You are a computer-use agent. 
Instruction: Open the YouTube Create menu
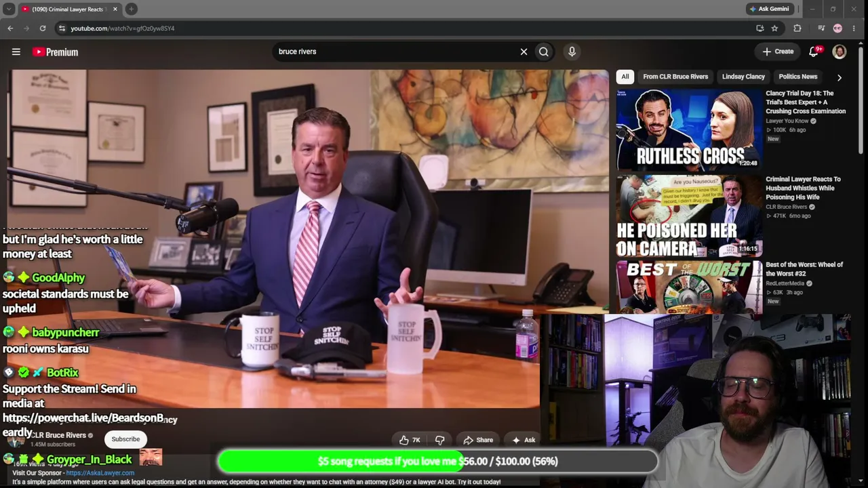tap(778, 52)
